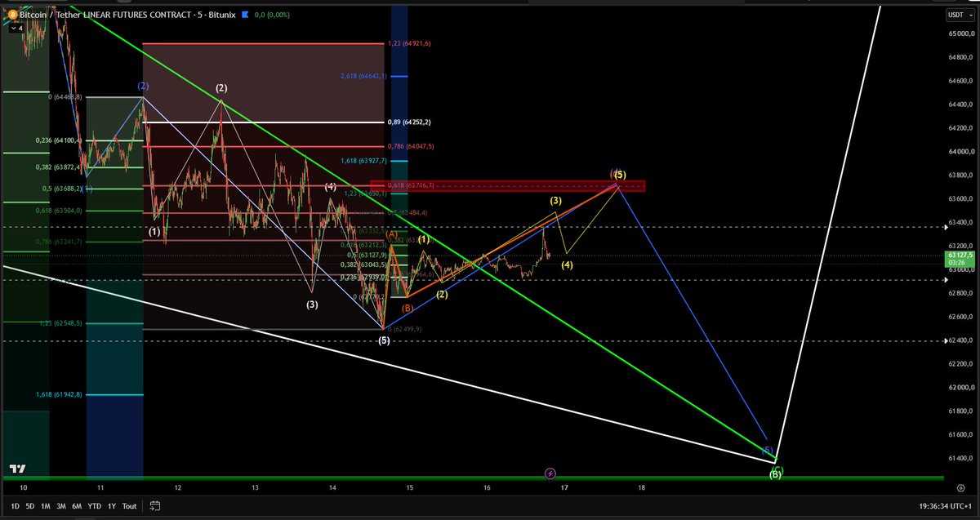Click the green 63 127,5 current price label
The image size is (980, 520).
pos(958,259)
